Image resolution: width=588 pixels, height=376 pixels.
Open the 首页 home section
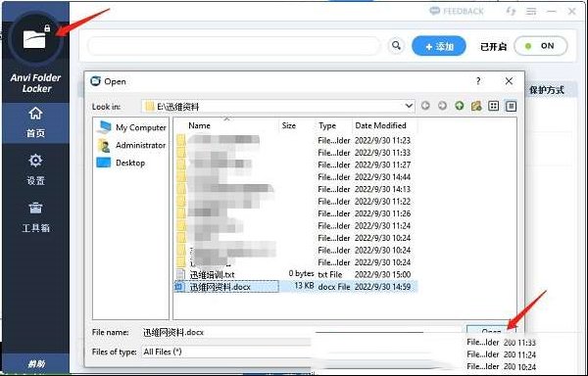click(35, 122)
